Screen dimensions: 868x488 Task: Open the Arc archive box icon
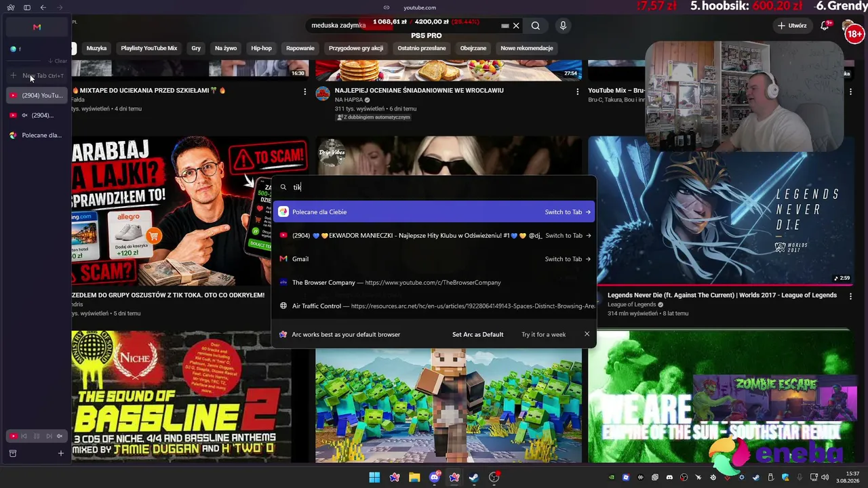[13, 453]
